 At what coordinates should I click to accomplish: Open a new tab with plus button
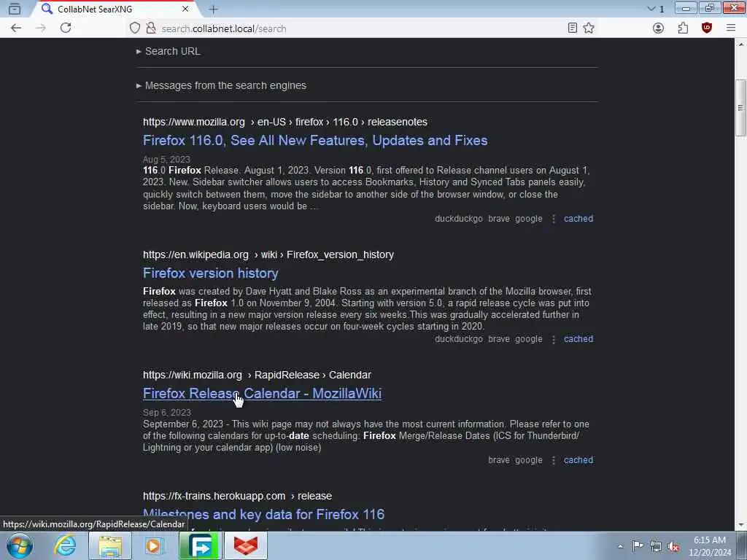coord(213,9)
